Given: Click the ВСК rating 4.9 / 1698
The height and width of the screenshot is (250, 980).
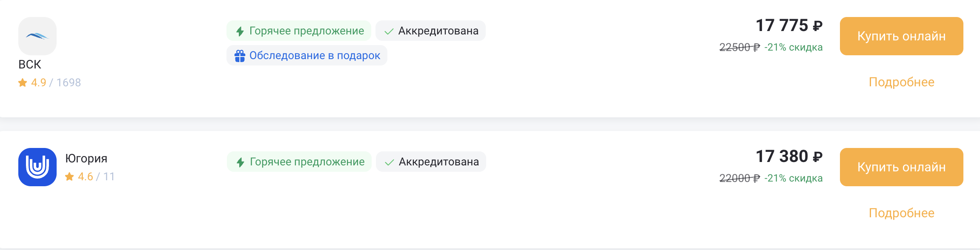Looking at the screenshot, I should tap(55, 82).
